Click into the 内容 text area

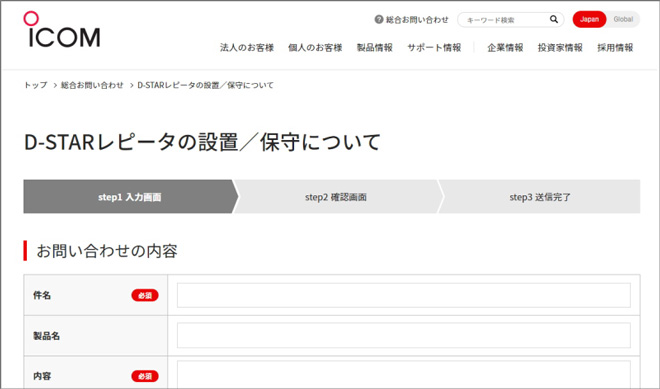[x=404, y=374]
